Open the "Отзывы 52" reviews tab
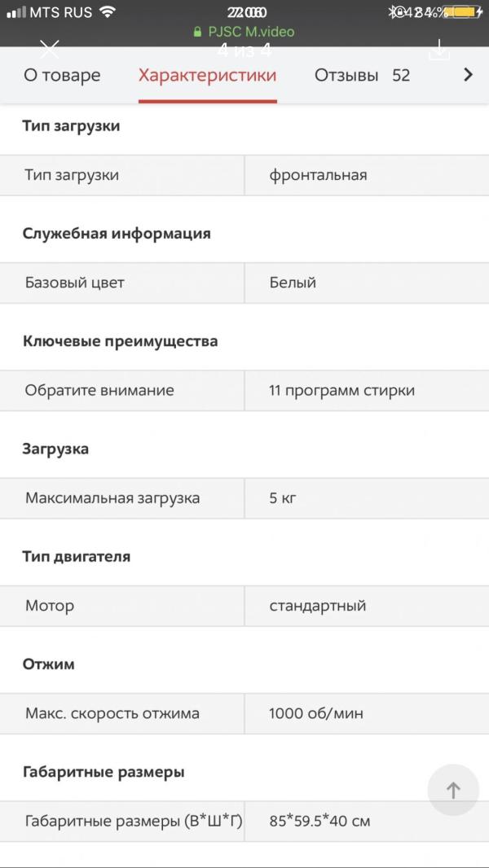The width and height of the screenshot is (489, 868). point(362,76)
